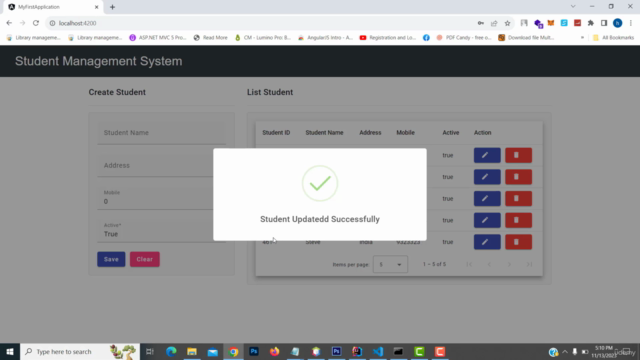Viewport: 640px width, 360px height.
Task: Close the MyFirstApplication tab
Action: [x=97, y=7]
